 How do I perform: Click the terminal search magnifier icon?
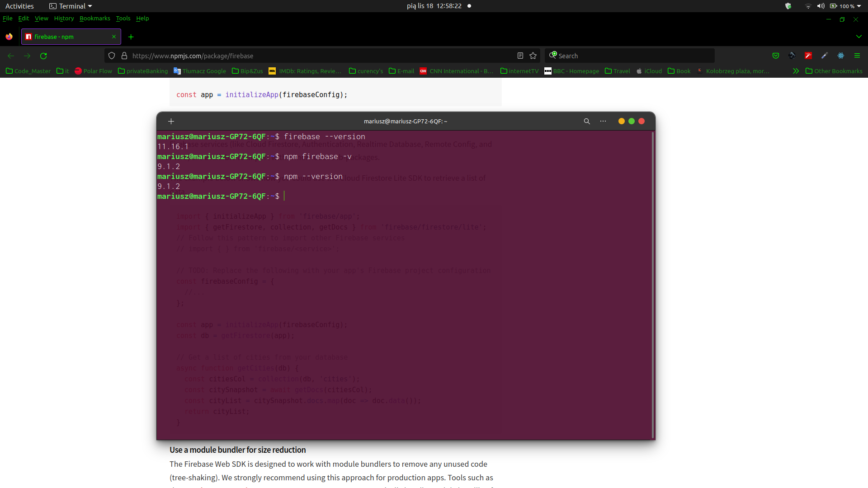click(586, 121)
